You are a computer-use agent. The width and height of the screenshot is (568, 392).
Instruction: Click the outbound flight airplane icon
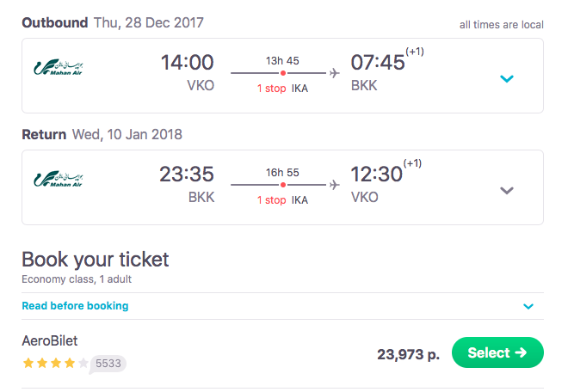[334, 73]
